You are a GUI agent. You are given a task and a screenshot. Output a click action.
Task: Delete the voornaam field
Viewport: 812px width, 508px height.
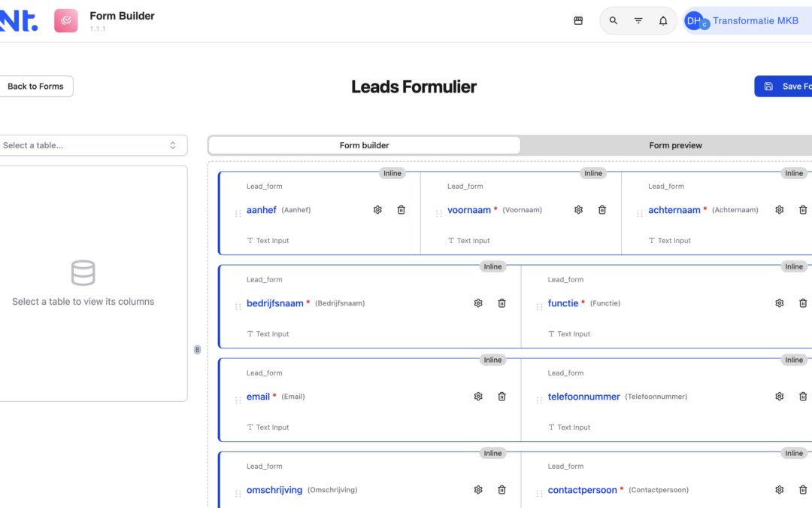point(602,210)
